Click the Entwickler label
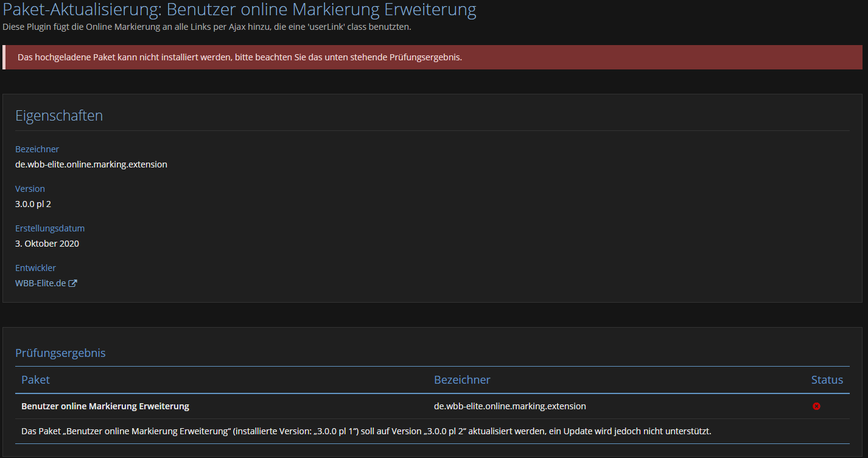This screenshot has width=868, height=458. pos(35,268)
